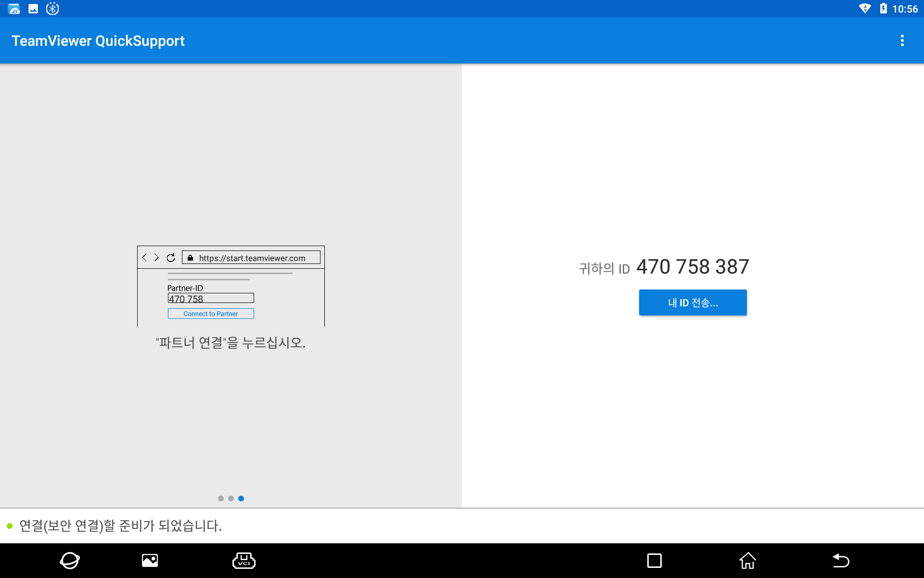
Task: Tap the 귀하의 ID label
Action: click(x=604, y=268)
